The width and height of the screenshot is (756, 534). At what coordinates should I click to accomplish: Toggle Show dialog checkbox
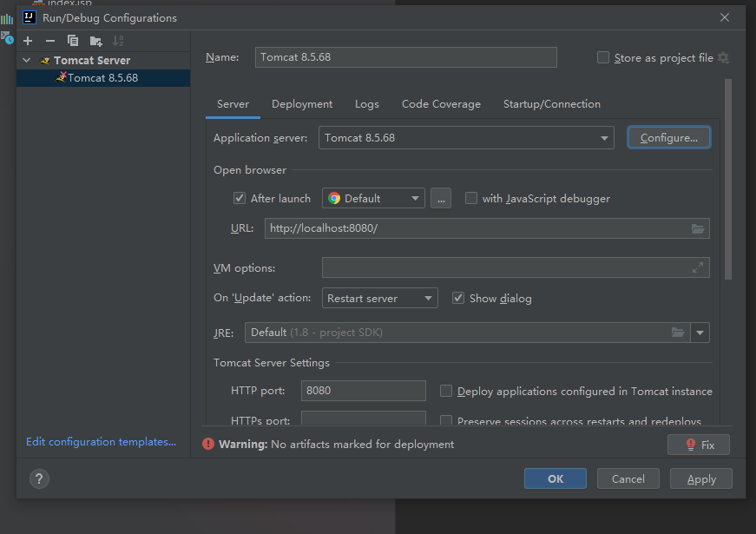pyautogui.click(x=458, y=298)
